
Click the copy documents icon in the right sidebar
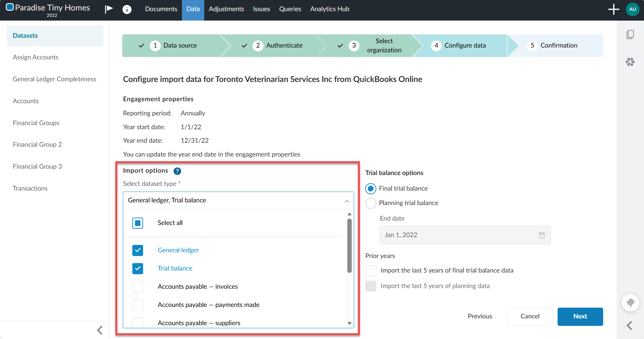[630, 34]
